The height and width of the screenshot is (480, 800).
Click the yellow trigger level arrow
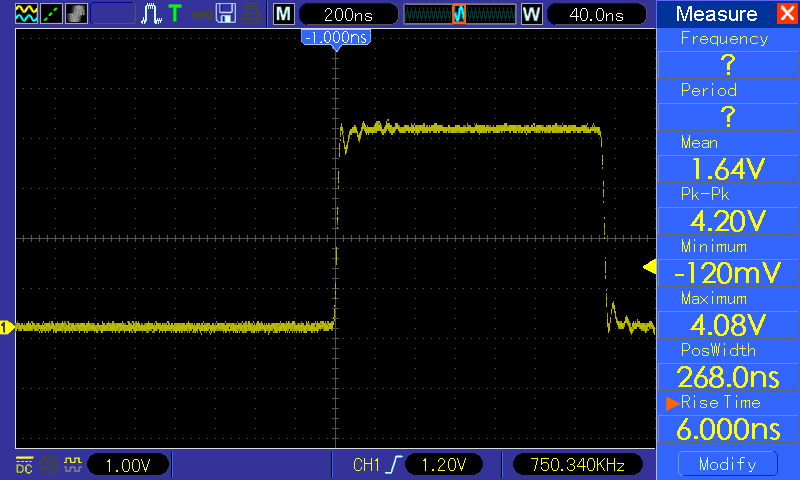(x=649, y=267)
